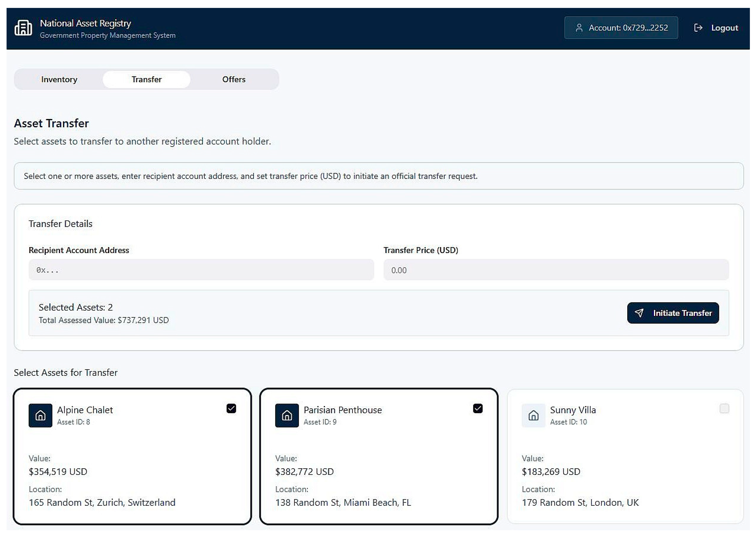The width and height of the screenshot is (756, 537).
Task: Open the Offers tab
Action: [x=234, y=79]
